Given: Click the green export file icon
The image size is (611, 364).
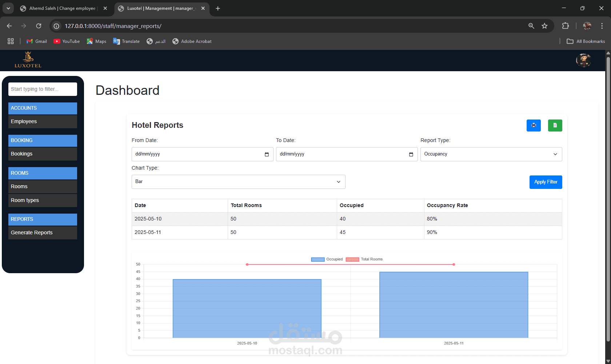Looking at the screenshot, I should pyautogui.click(x=555, y=125).
